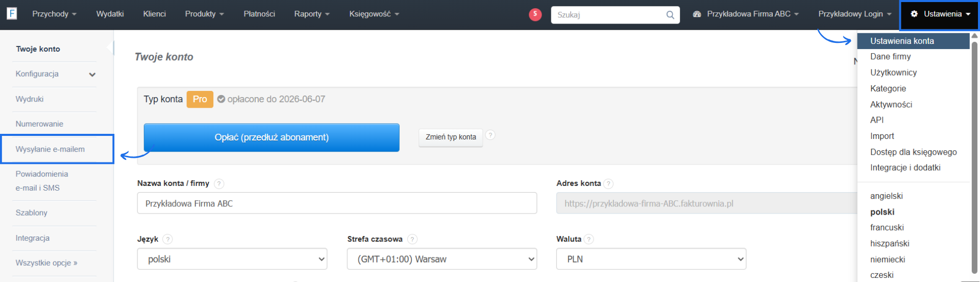This screenshot has width=980, height=282.
Task: Open the Język dropdown set to polski
Action: (232, 259)
